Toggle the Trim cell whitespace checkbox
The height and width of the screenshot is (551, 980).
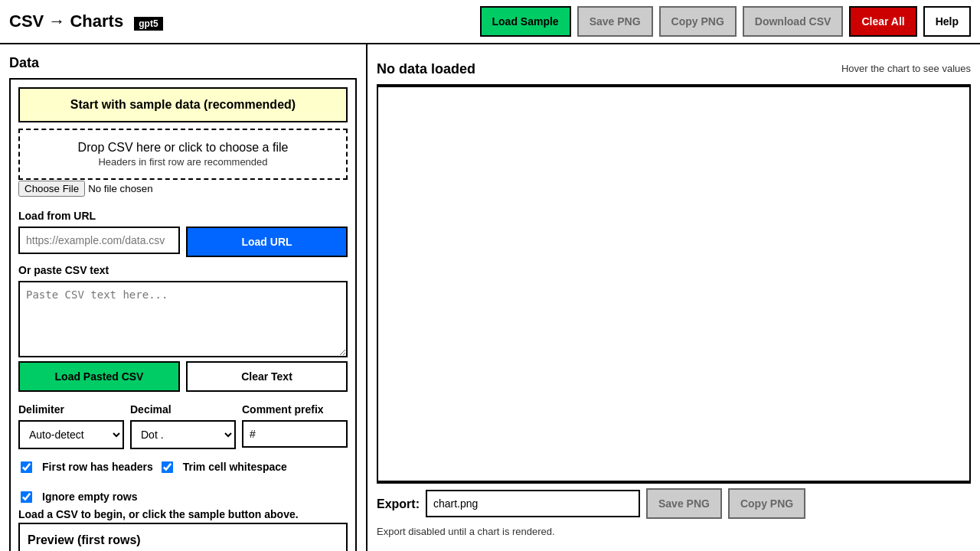click(167, 467)
